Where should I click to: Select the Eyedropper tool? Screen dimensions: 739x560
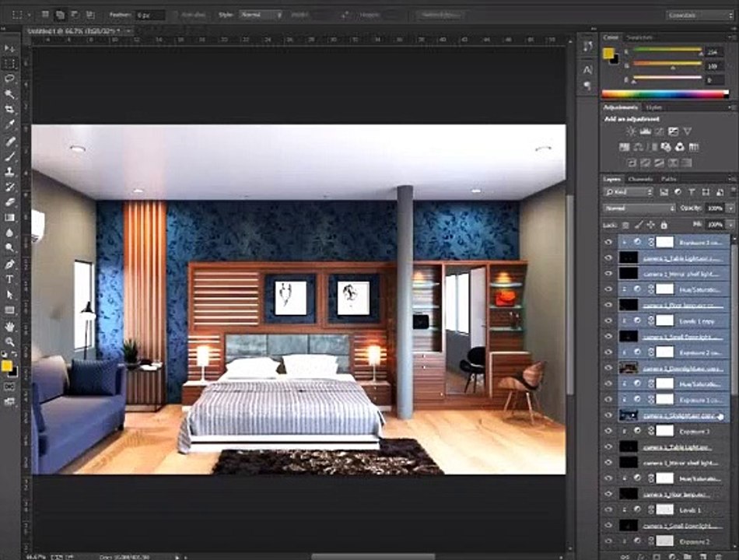[9, 125]
